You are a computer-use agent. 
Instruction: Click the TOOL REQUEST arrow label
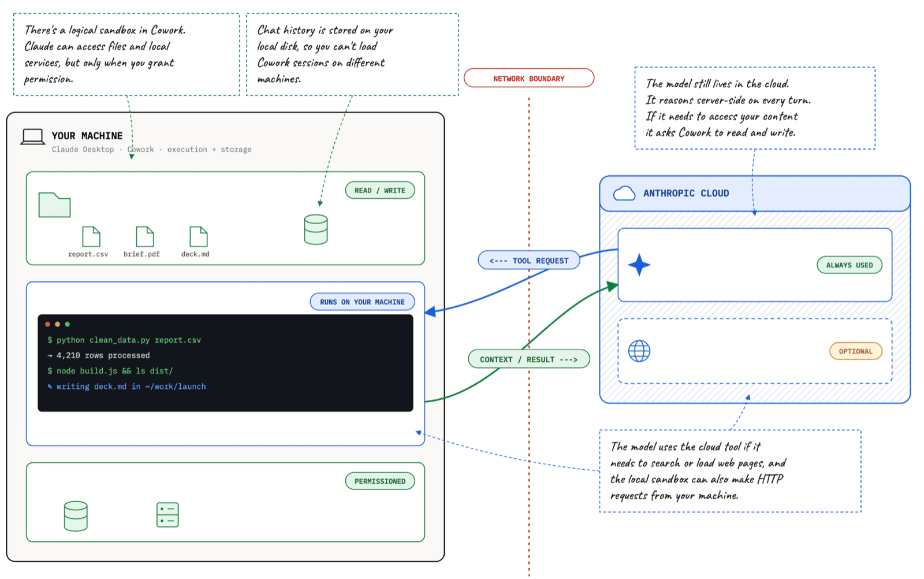point(529,261)
